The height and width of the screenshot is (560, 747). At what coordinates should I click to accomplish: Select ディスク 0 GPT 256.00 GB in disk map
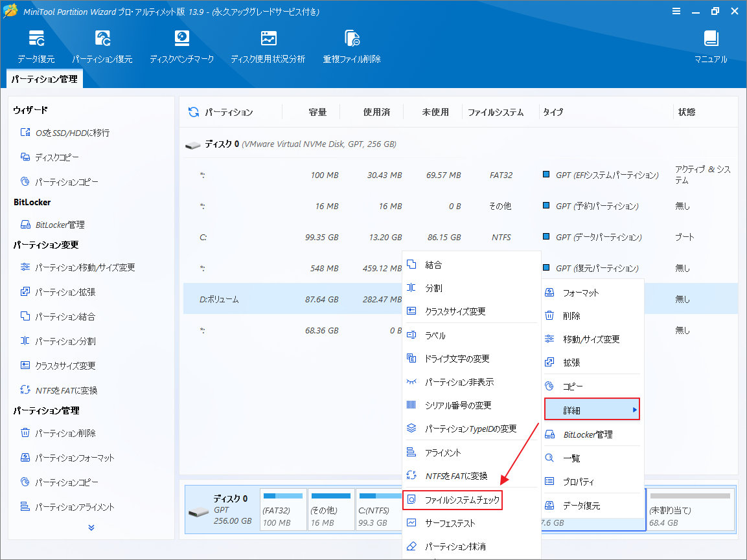(222, 509)
